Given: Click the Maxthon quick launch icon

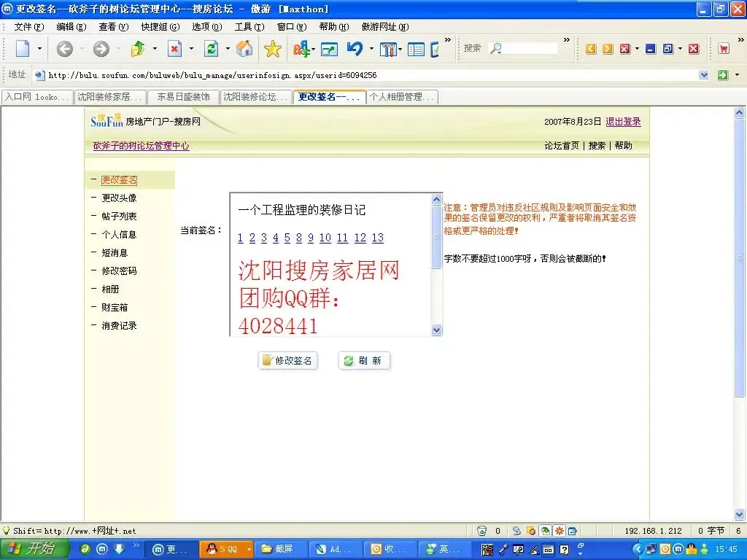Looking at the screenshot, I should click(x=102, y=549).
